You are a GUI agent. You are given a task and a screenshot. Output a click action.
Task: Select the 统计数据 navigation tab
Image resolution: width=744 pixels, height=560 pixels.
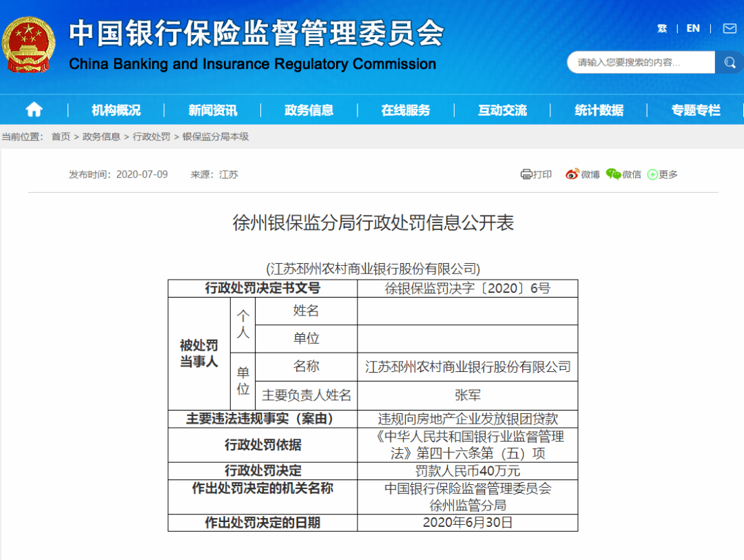point(598,109)
